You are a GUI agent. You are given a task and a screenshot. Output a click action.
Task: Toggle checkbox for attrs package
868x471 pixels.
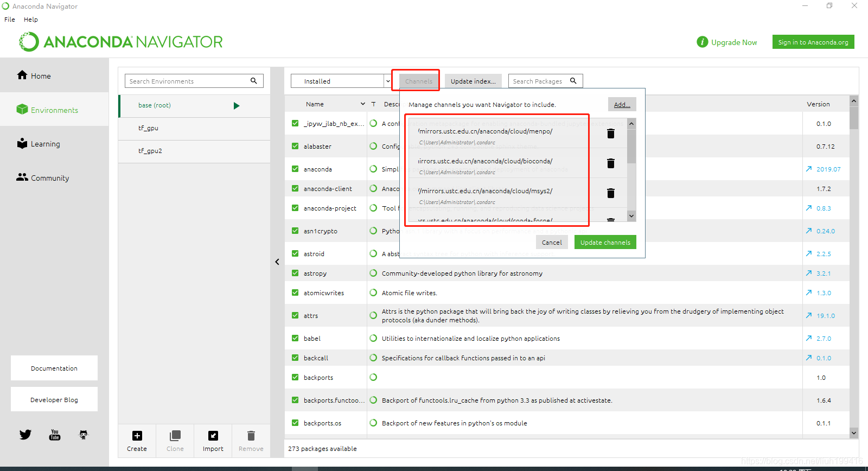[x=295, y=315]
